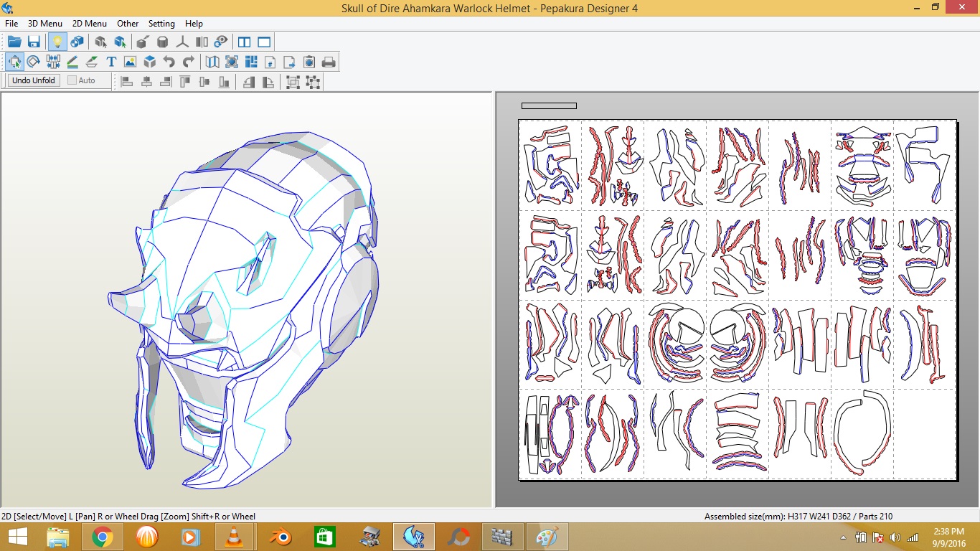Click the Open file folder icon
This screenshot has height=551, width=980.
pos(14,42)
